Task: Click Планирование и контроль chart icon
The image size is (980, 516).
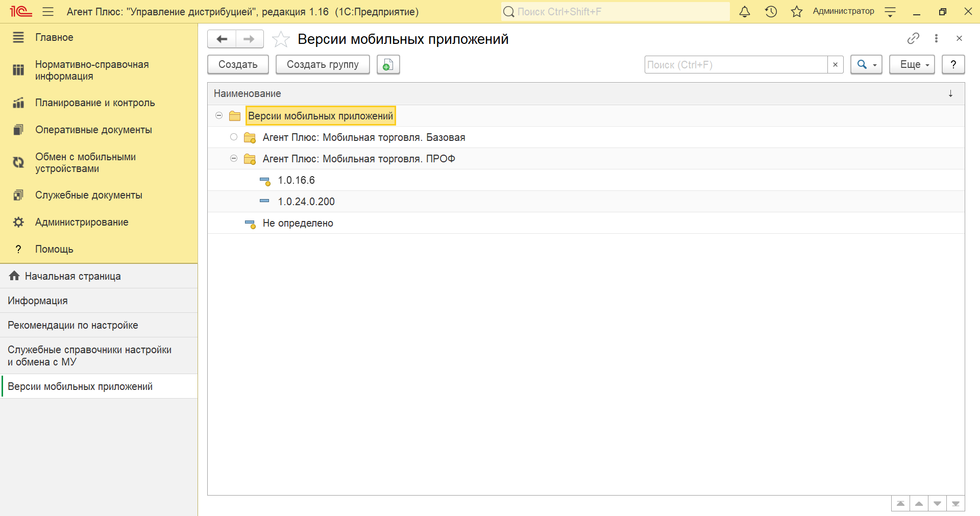Action: pos(18,103)
